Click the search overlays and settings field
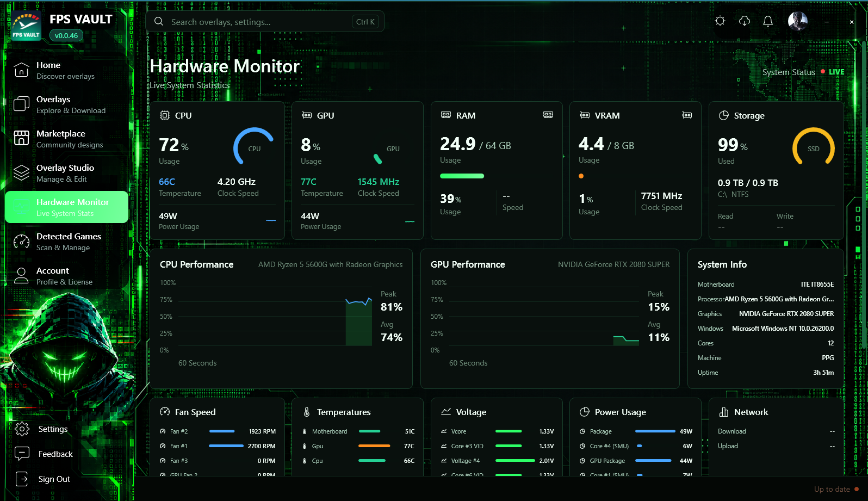 (x=265, y=22)
